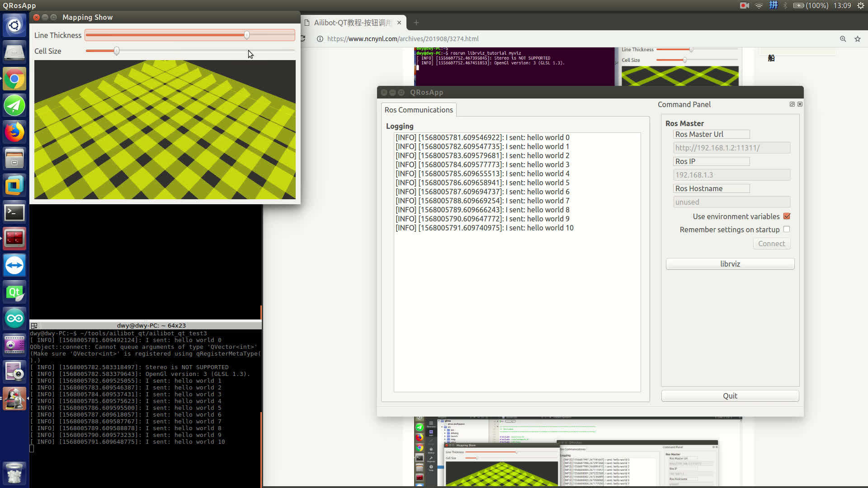
Task: Open disk drive icon in dock
Action: pos(14,52)
